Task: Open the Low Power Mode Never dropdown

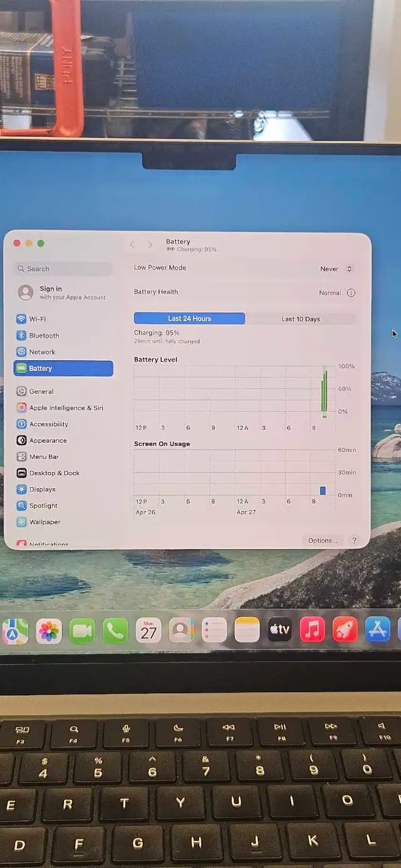Action: [x=337, y=269]
